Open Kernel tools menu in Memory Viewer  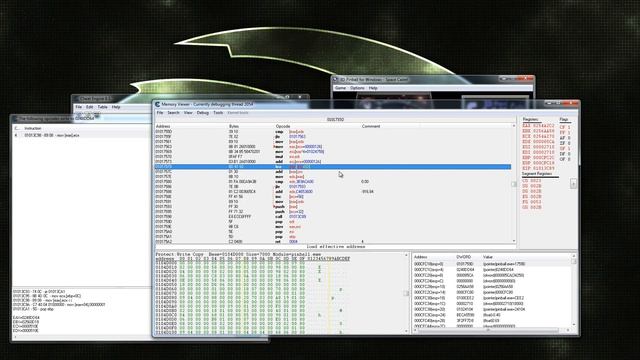(238, 113)
